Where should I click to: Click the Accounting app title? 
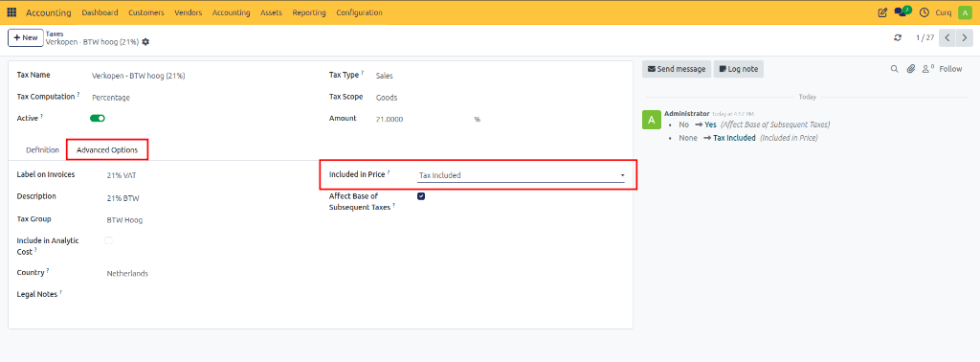click(x=48, y=12)
